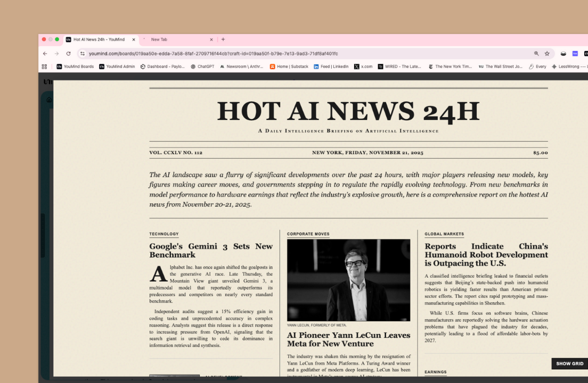Open the YouMind Boards bookmark

point(75,66)
